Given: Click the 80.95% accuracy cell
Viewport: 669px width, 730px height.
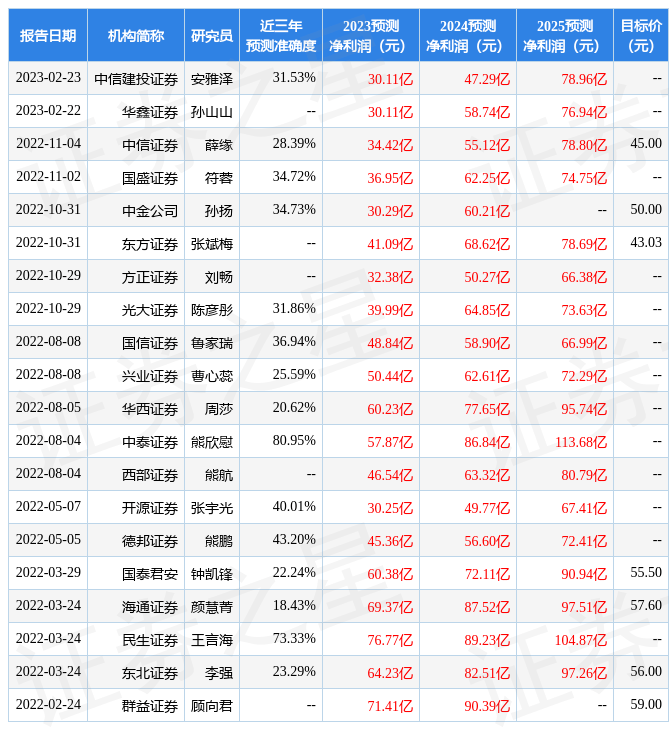Looking at the screenshot, I should pos(294,440).
